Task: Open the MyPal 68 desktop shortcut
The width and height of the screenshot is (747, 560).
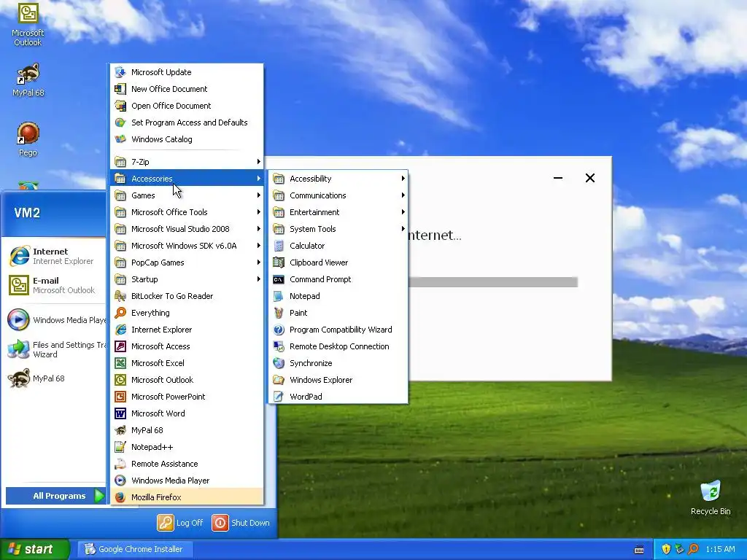Action: pyautogui.click(x=28, y=74)
